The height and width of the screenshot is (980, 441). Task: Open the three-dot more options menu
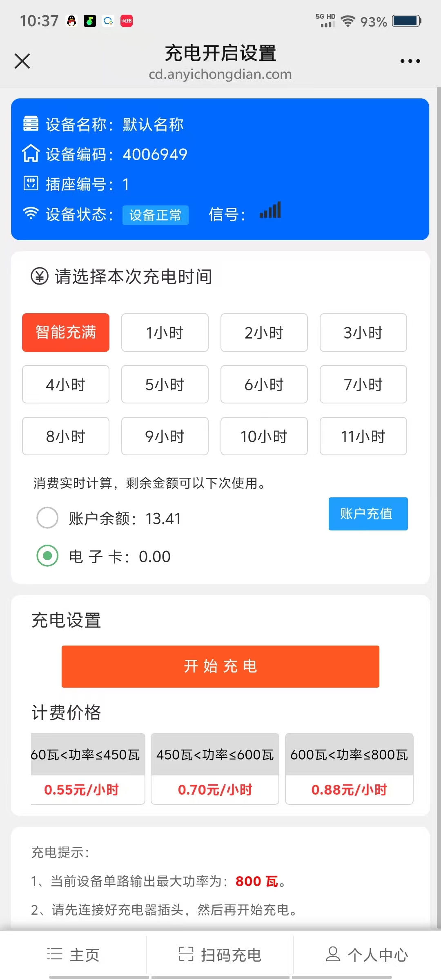point(410,61)
